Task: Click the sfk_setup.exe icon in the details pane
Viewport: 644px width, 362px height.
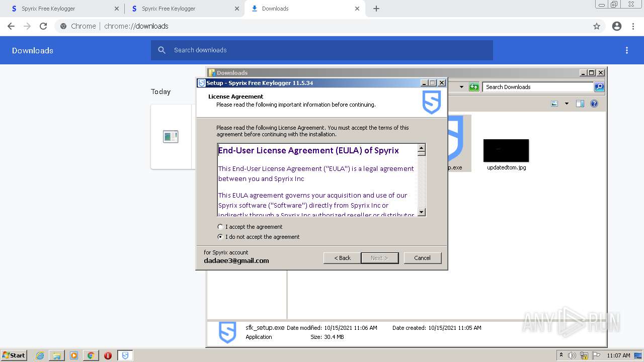Action: pyautogui.click(x=227, y=332)
